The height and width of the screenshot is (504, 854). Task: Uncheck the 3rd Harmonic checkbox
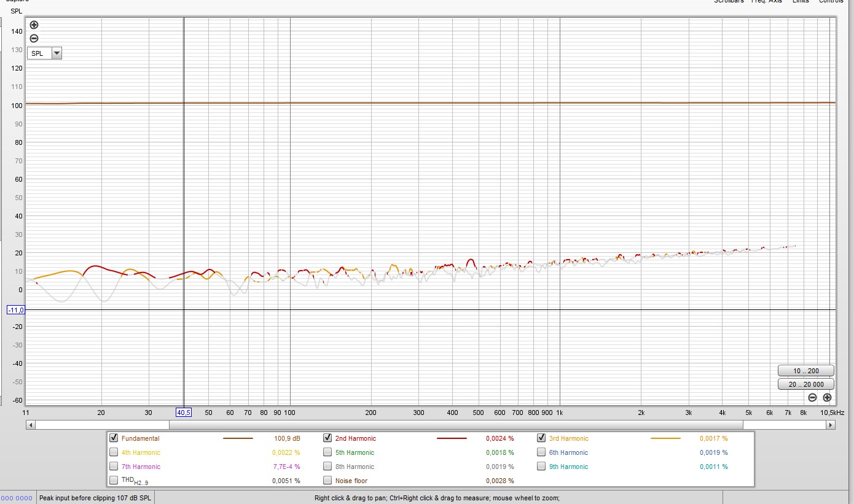(541, 438)
